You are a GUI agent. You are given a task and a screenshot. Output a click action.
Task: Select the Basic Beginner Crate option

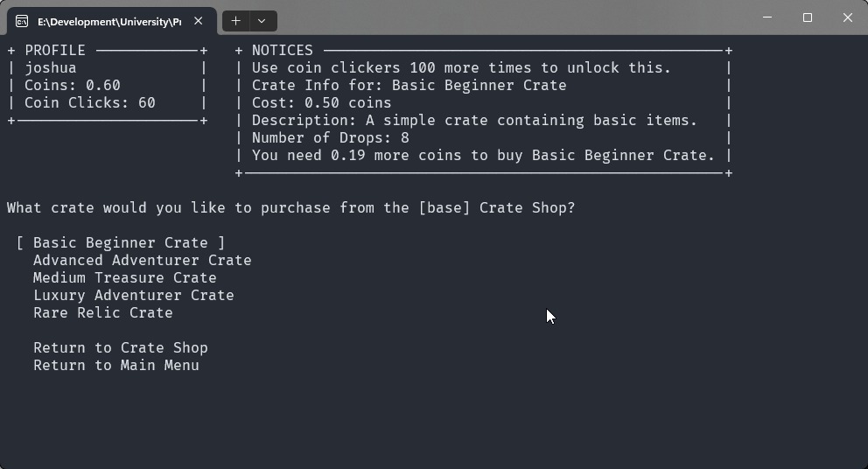[x=121, y=242]
